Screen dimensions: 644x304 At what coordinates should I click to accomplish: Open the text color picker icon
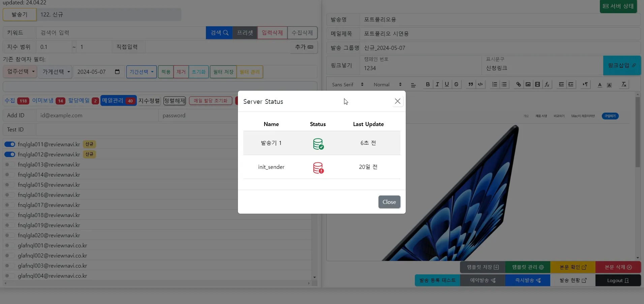(x=600, y=85)
